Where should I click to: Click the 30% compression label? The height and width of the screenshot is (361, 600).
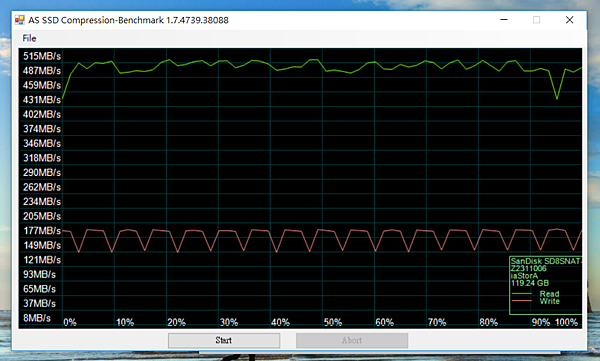click(x=229, y=322)
